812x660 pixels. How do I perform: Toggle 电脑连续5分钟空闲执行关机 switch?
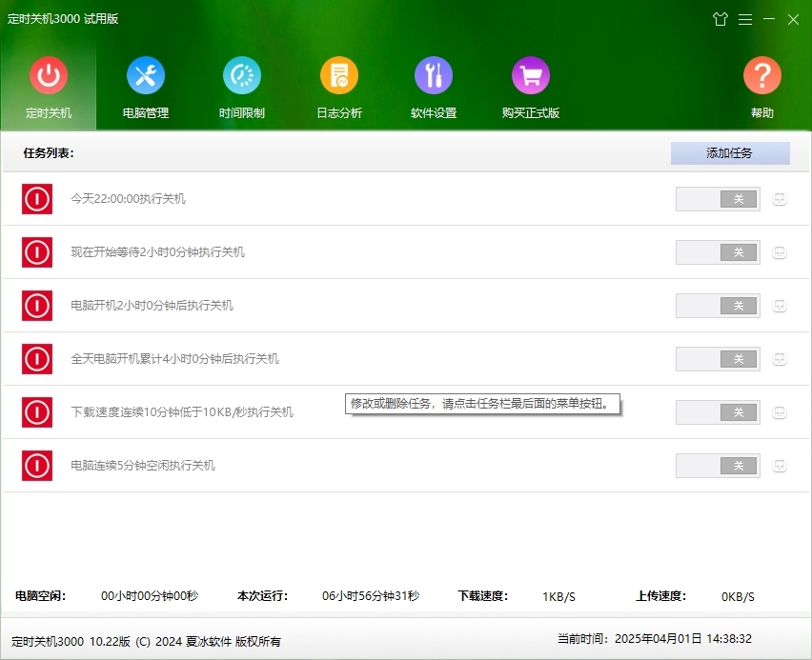pyautogui.click(x=718, y=466)
